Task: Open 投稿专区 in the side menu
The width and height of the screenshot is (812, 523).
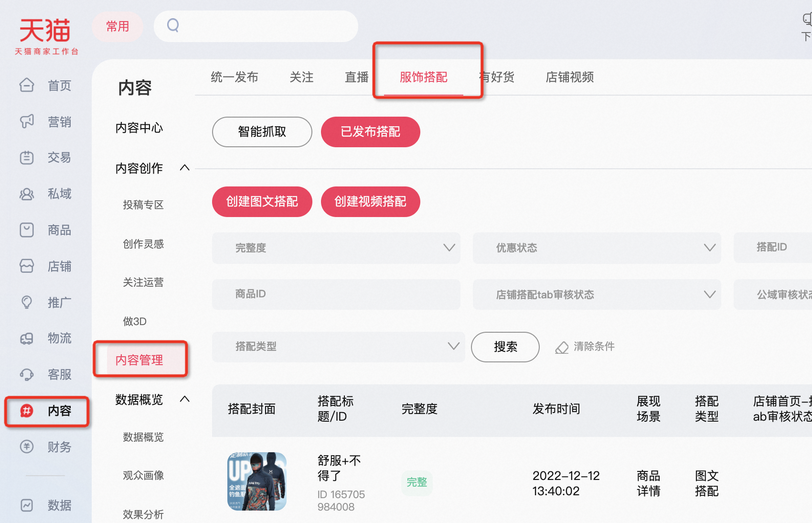Action: point(143,205)
